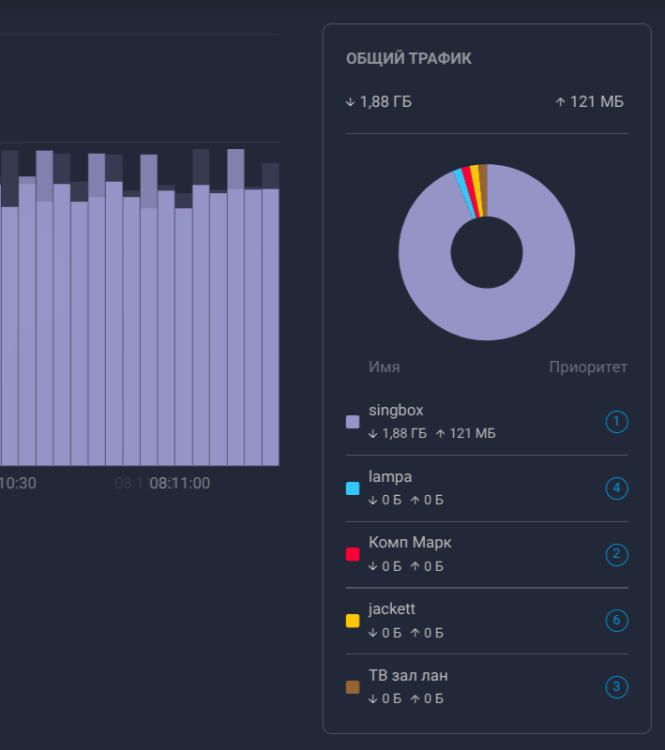Select the Комп Марк device name
This screenshot has width=665, height=750.
pos(409,542)
